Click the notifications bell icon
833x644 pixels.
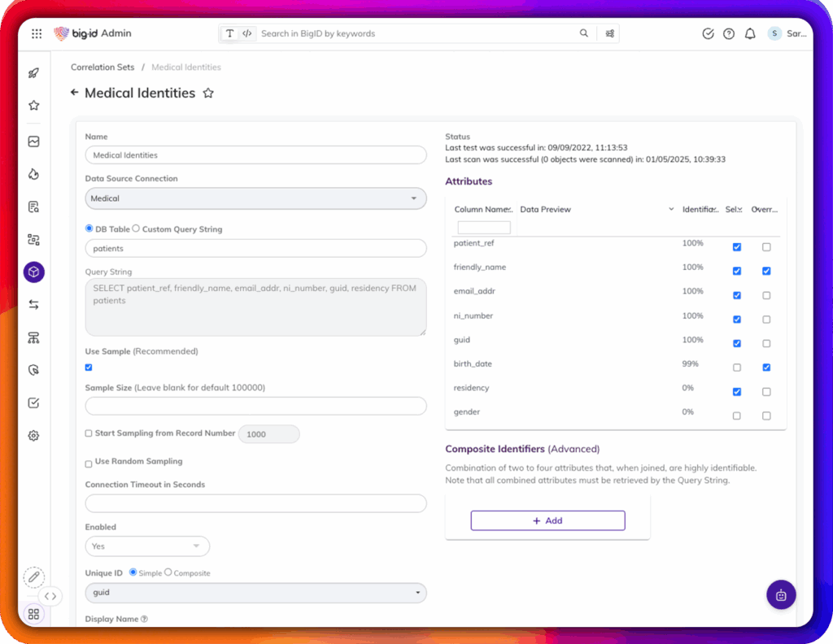point(750,34)
